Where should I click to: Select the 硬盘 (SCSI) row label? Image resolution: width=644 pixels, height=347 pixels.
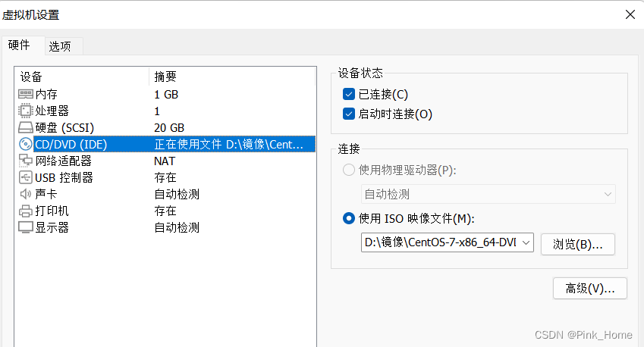64,127
